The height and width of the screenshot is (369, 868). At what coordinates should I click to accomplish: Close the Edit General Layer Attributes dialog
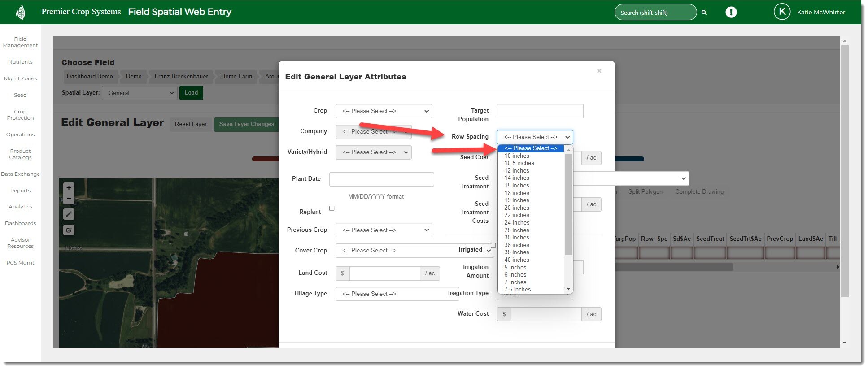click(599, 71)
